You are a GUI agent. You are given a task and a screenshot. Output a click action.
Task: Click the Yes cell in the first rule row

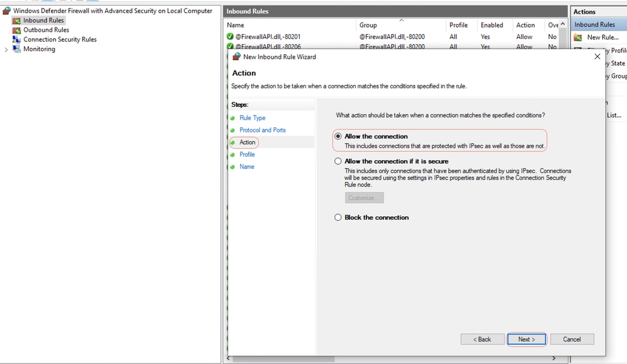[485, 37]
